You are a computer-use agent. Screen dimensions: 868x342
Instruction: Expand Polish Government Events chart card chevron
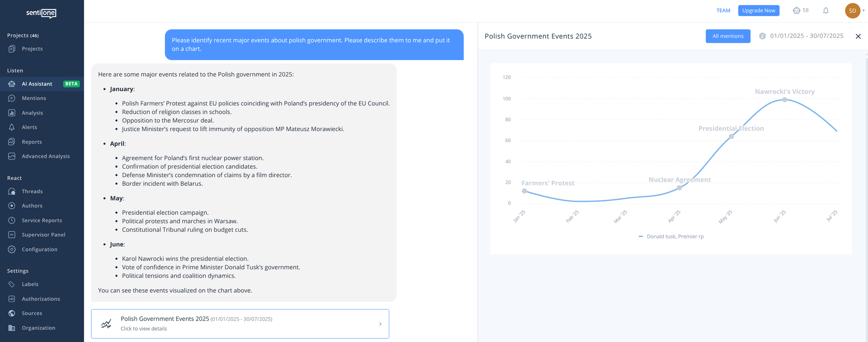pos(380,324)
